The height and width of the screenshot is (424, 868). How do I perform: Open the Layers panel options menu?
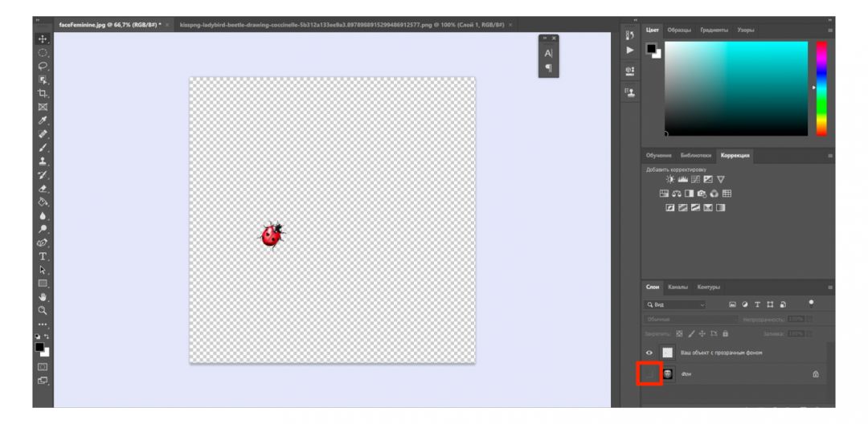[x=829, y=287]
